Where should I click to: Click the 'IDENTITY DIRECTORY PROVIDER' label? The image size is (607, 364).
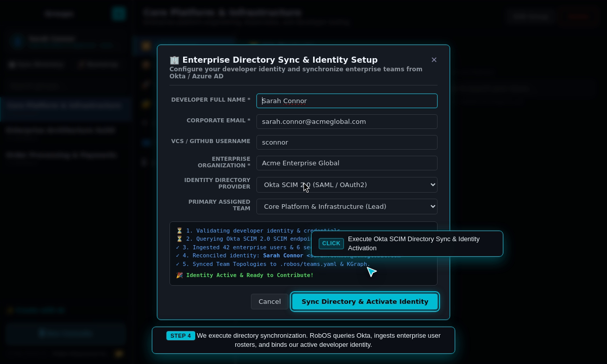(x=218, y=184)
